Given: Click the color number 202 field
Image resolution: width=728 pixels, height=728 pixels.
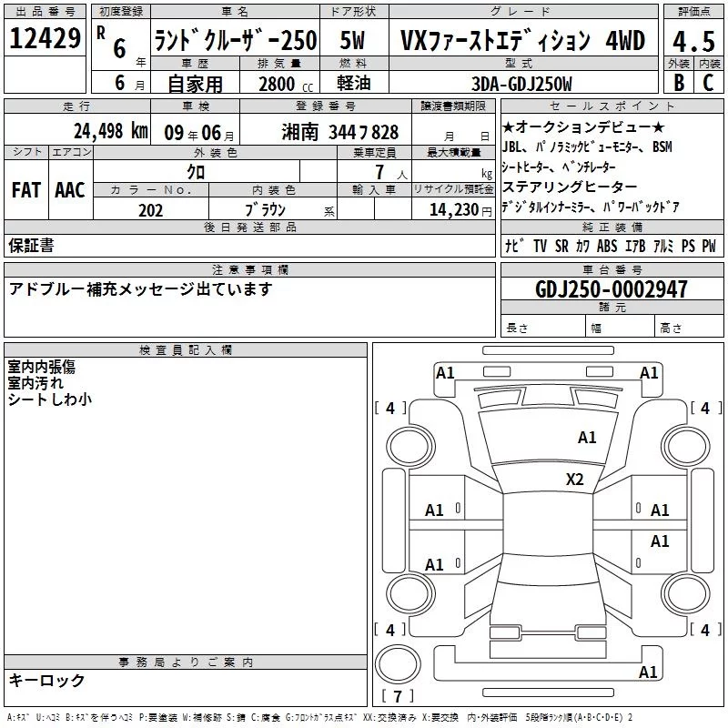Looking at the screenshot, I should click(x=151, y=209).
